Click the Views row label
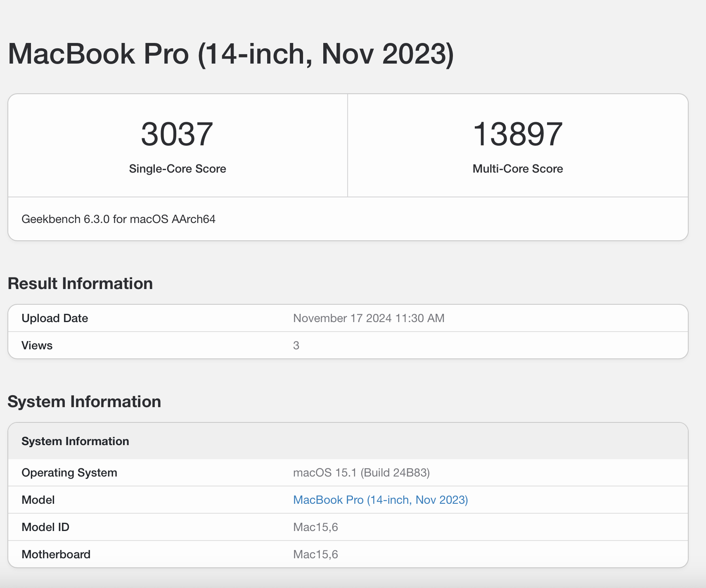This screenshot has height=588, width=706. point(37,345)
